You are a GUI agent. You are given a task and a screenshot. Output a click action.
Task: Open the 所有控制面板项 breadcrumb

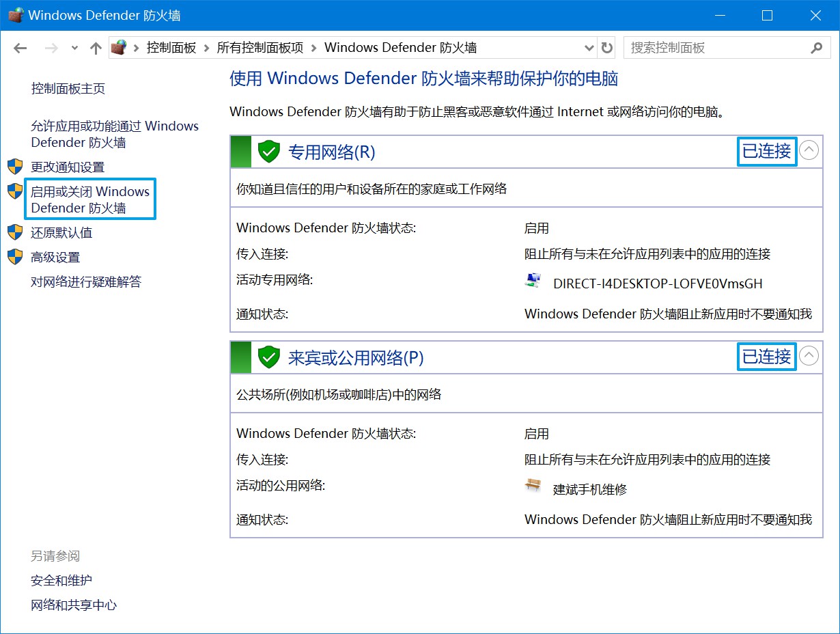(x=260, y=48)
